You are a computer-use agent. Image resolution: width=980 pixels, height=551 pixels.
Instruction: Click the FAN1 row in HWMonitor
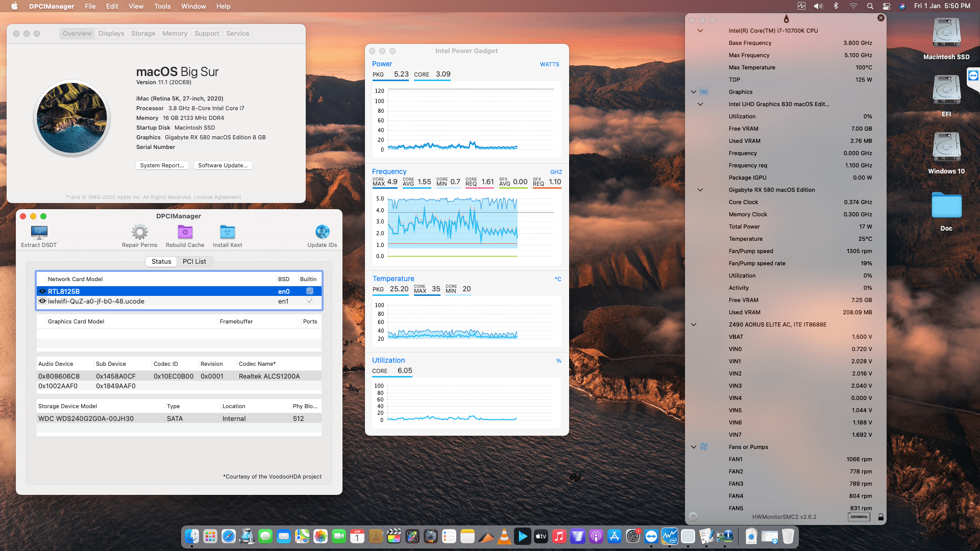coord(786,459)
